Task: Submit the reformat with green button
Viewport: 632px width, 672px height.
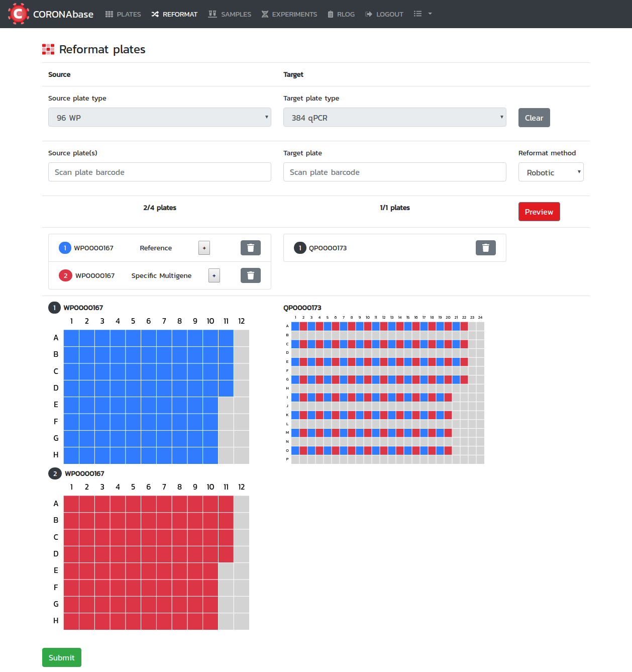Action: click(x=61, y=657)
